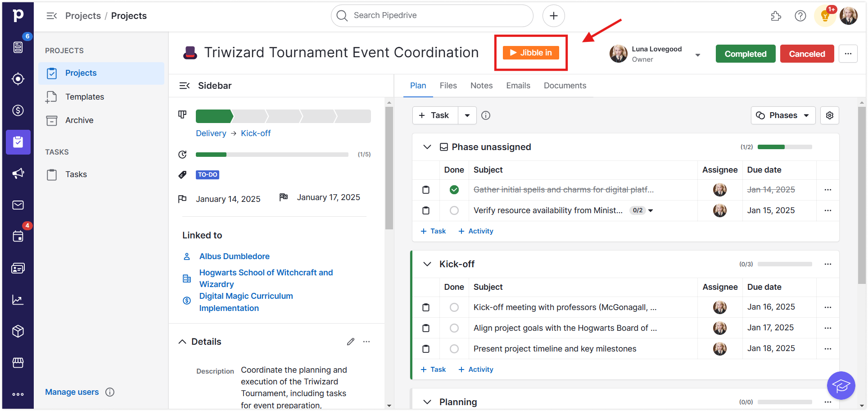Screen dimensions: 868x411
Task: Collapse the Details section
Action: pyautogui.click(x=182, y=342)
